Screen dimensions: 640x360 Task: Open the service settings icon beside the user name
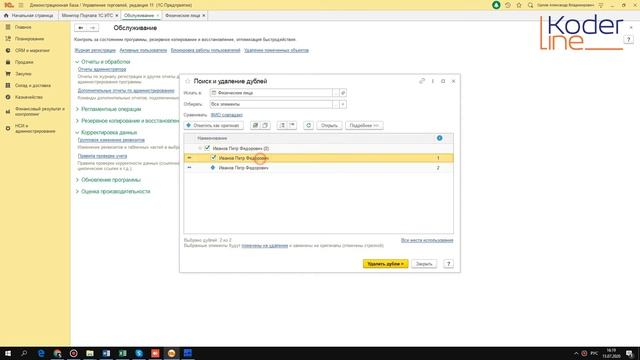point(601,5)
